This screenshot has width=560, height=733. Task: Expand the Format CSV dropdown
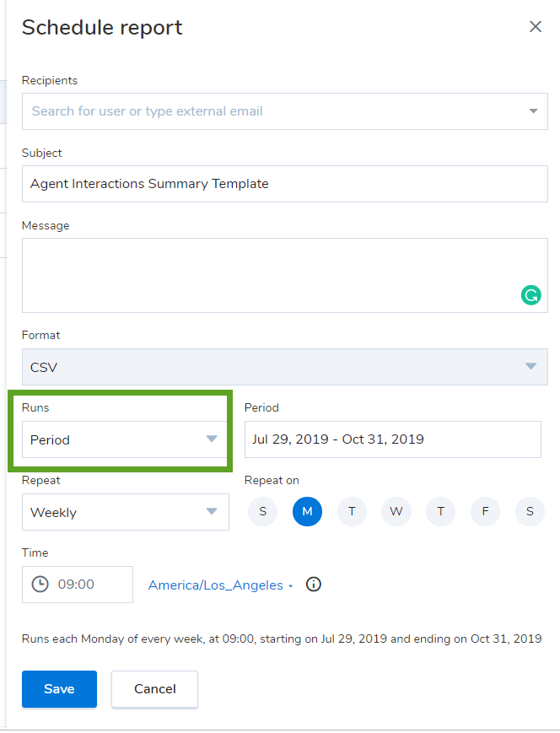tap(530, 367)
